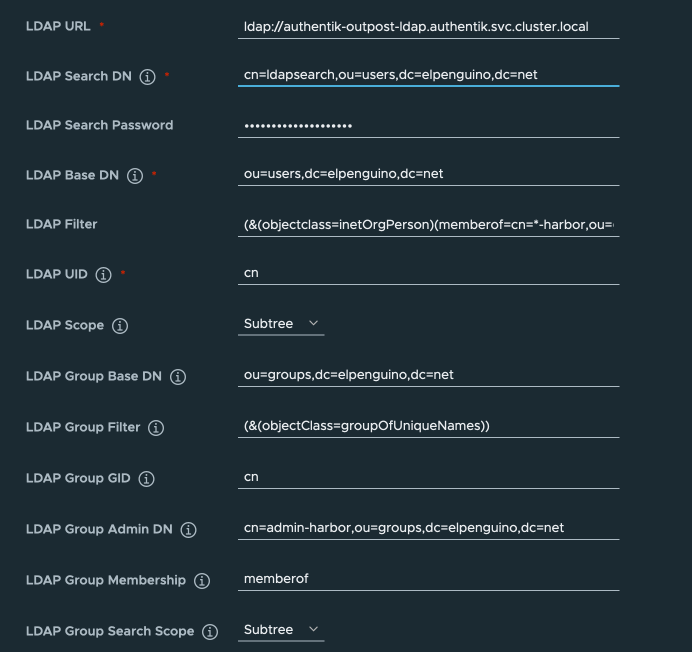This screenshot has width=692, height=652.
Task: Open LDAP Group Search Scope info tooltip
Action: pos(210,632)
